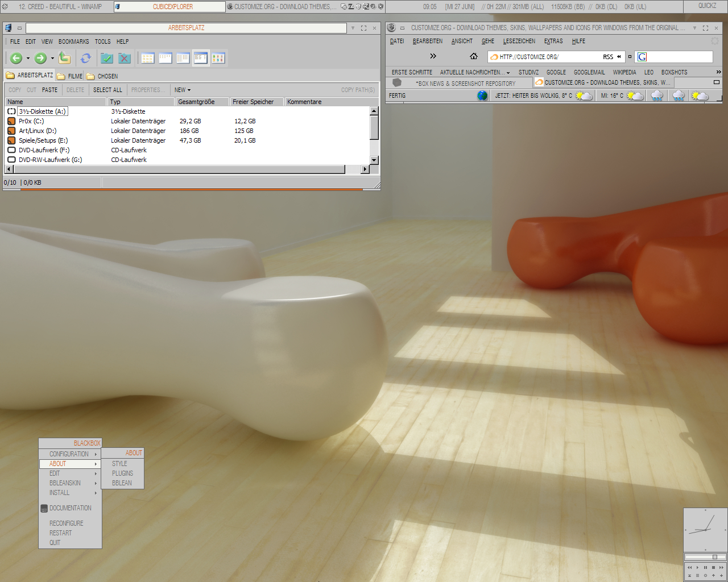This screenshot has height=582, width=728.
Task: Go up one folder level
Action: 65,58
